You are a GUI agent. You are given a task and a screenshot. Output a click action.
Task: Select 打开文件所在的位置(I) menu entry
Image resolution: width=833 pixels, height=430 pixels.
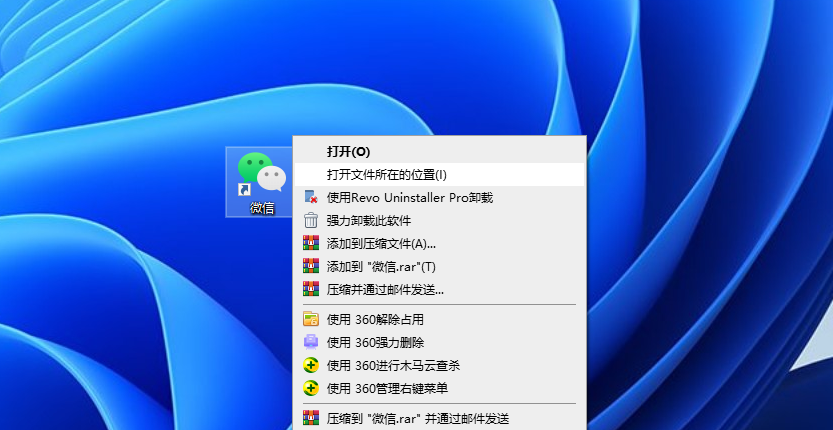pyautogui.click(x=439, y=174)
